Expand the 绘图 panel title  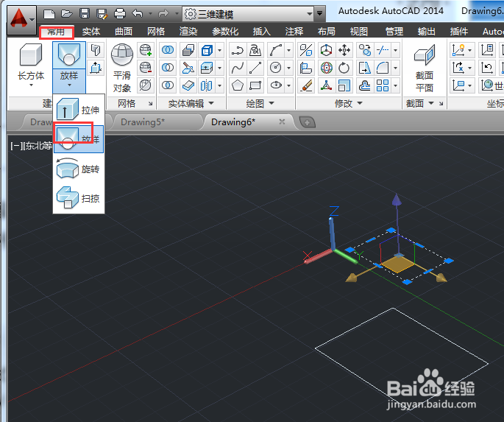(260, 103)
